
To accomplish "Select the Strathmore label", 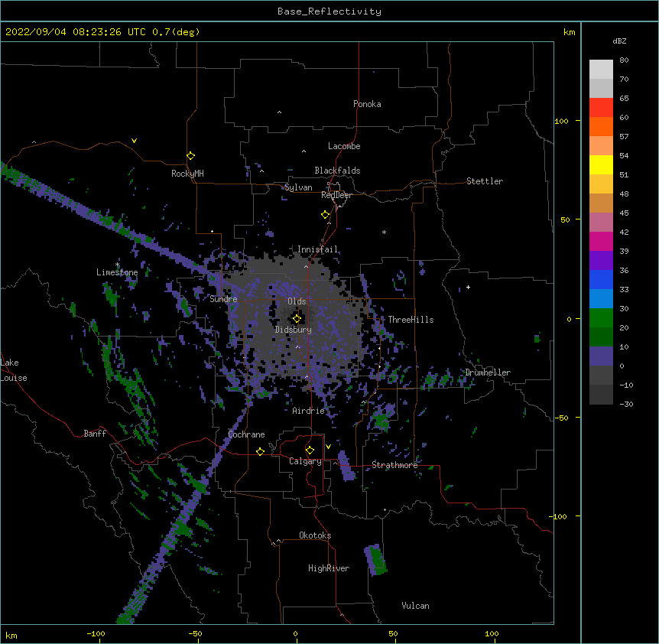I will (x=394, y=465).
